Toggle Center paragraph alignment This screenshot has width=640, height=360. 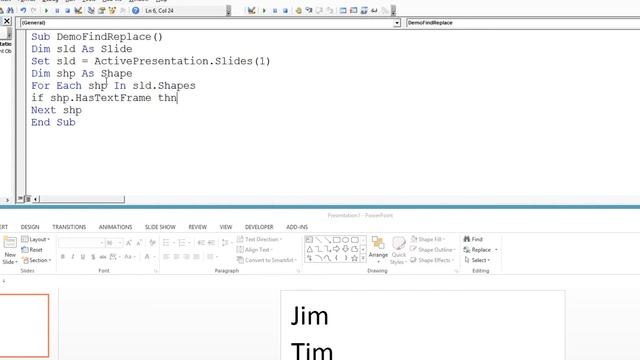[176, 257]
